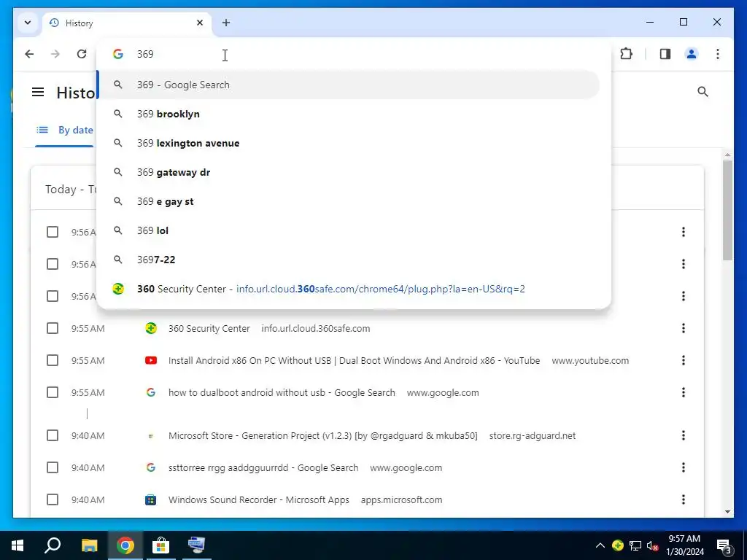This screenshot has height=560, width=747.
Task: Check the Microsoft Store Generation Project entry
Action: click(53, 435)
